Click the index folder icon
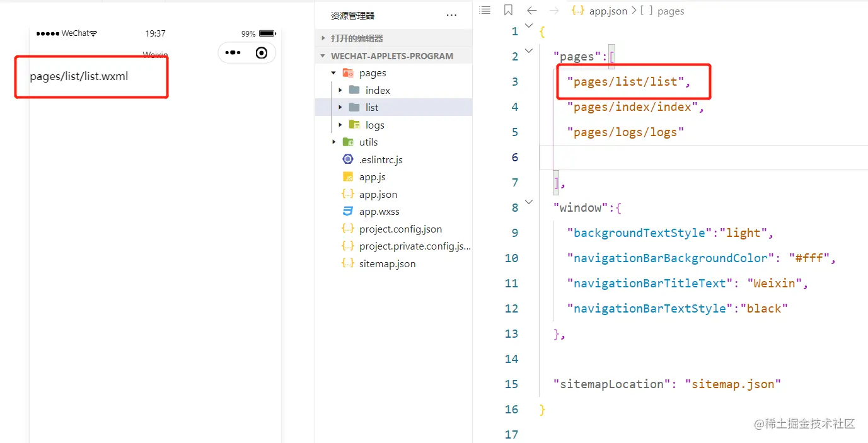 pyautogui.click(x=354, y=90)
